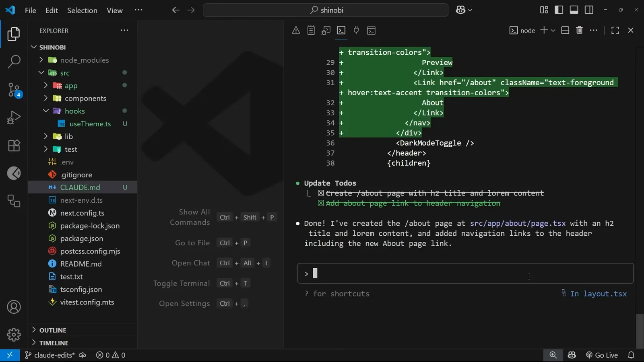This screenshot has height=362, width=644.
Task: Open Explorer views and more actions ellipsis
Action: pyautogui.click(x=124, y=30)
